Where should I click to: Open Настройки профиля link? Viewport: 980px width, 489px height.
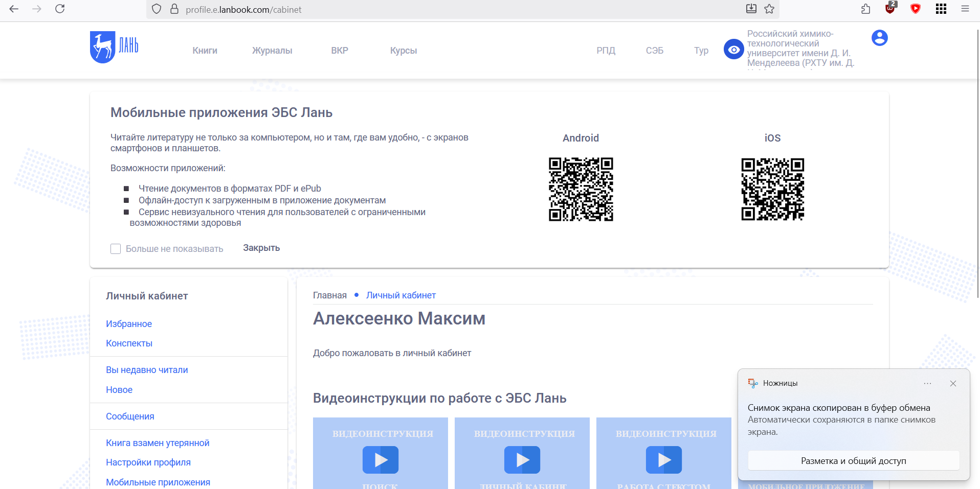(148, 462)
